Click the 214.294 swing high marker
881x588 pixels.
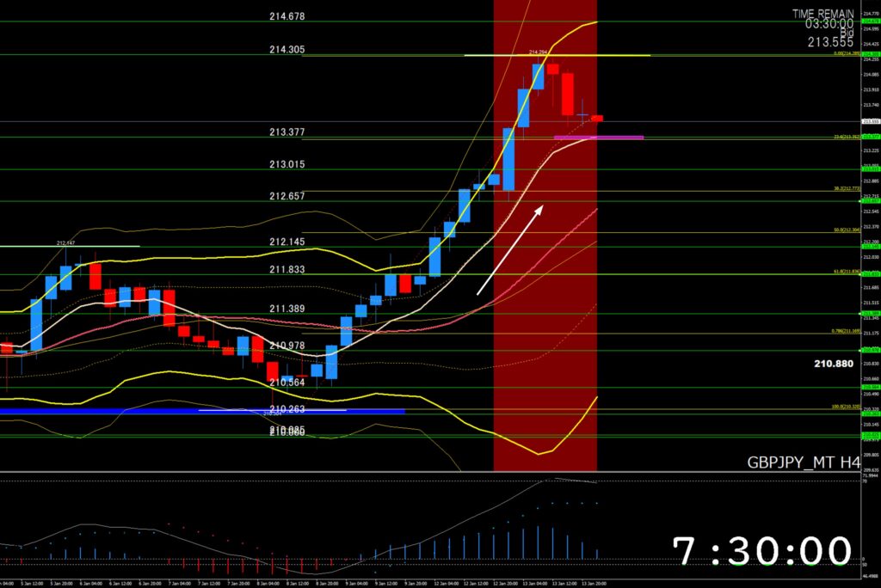[539, 52]
